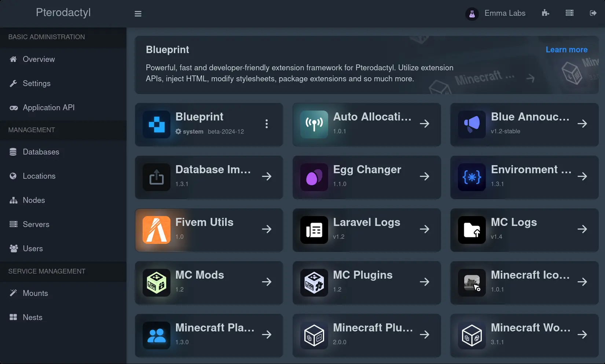
Task: Open the Auto Allocation extension via its arrow
Action: tap(425, 124)
